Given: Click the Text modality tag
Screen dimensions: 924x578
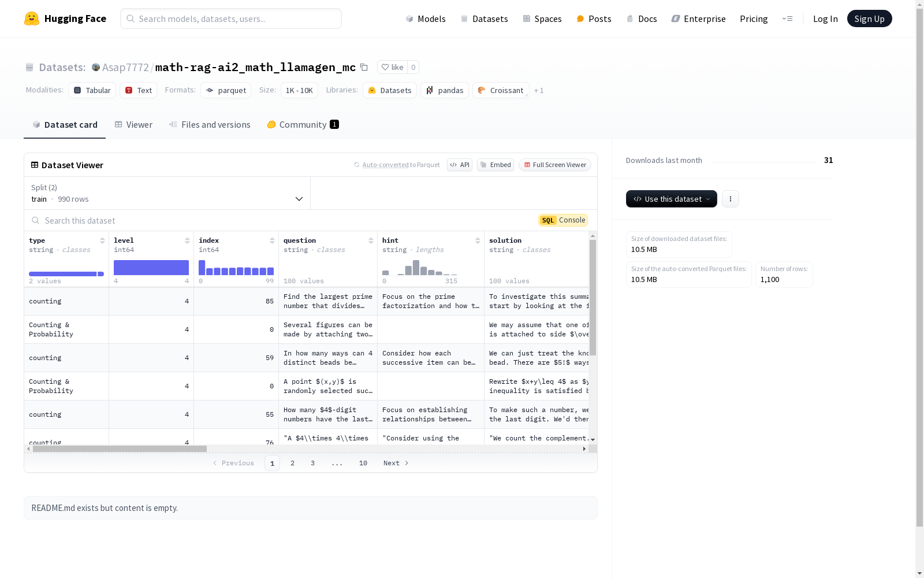Looking at the screenshot, I should 139,90.
